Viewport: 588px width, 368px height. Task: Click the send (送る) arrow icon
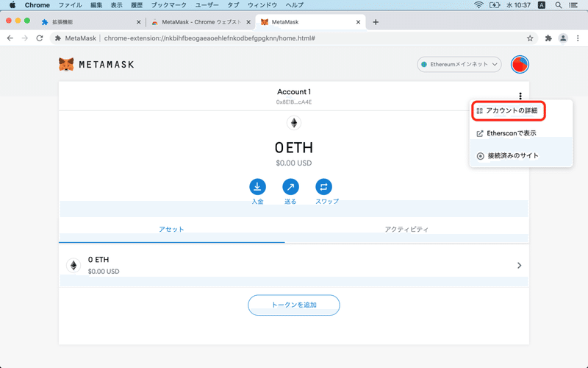click(290, 187)
